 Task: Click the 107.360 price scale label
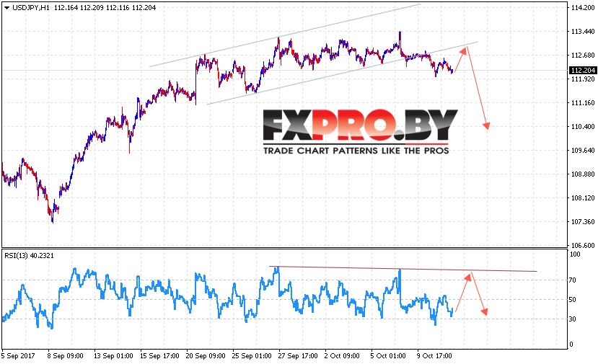point(583,222)
